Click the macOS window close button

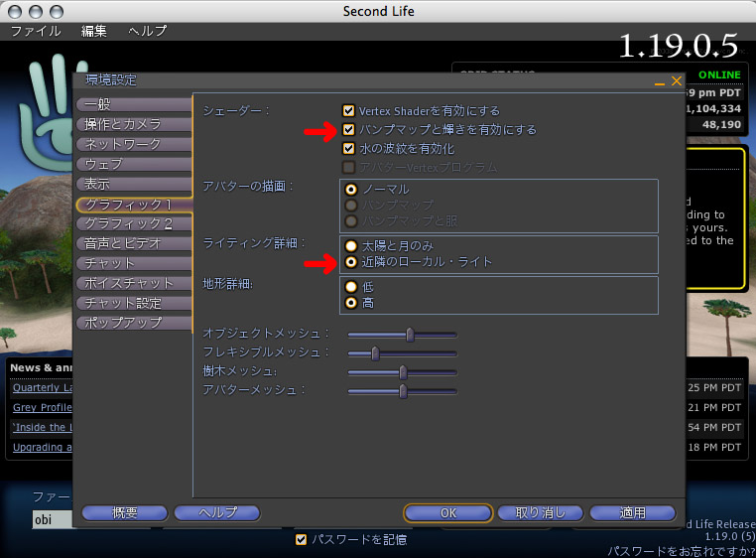pos(15,11)
